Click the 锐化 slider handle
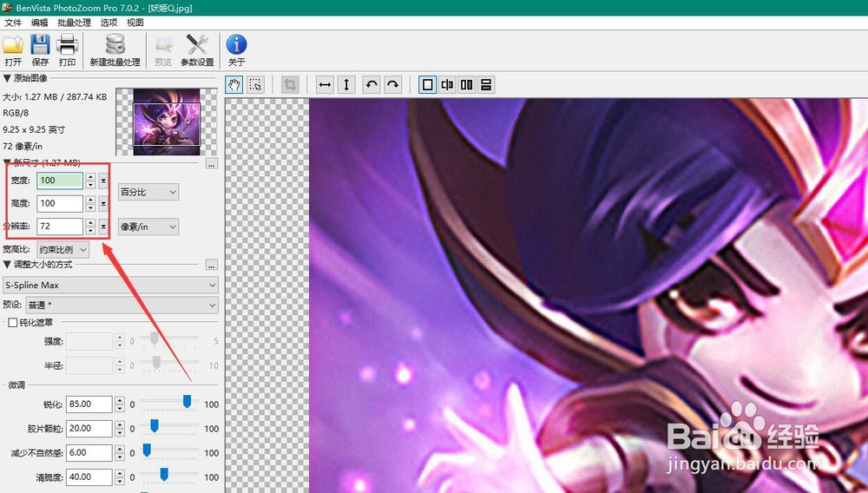The image size is (868, 493). pyautogui.click(x=187, y=402)
